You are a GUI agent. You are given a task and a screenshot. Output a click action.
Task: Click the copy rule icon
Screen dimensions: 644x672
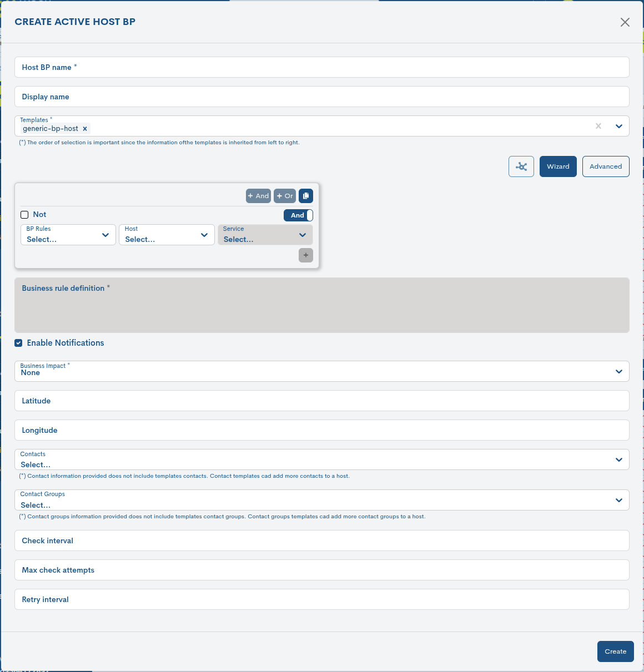pyautogui.click(x=306, y=196)
